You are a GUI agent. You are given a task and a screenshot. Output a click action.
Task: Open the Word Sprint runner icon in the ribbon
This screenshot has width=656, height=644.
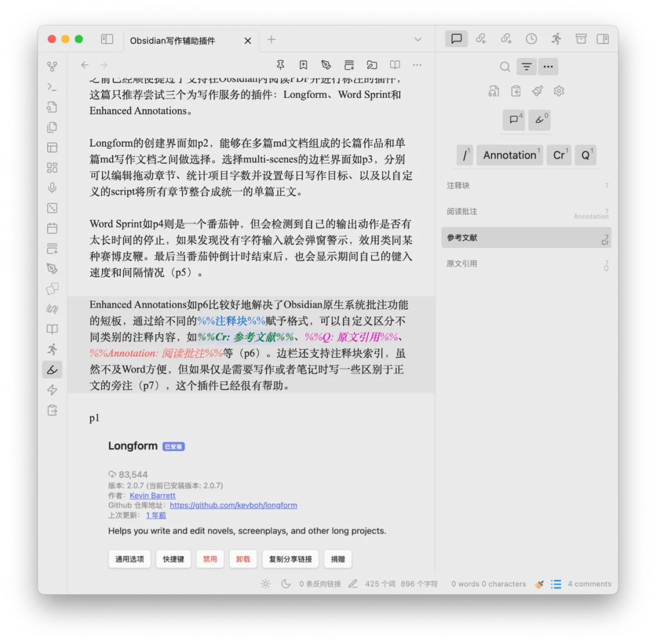52,349
